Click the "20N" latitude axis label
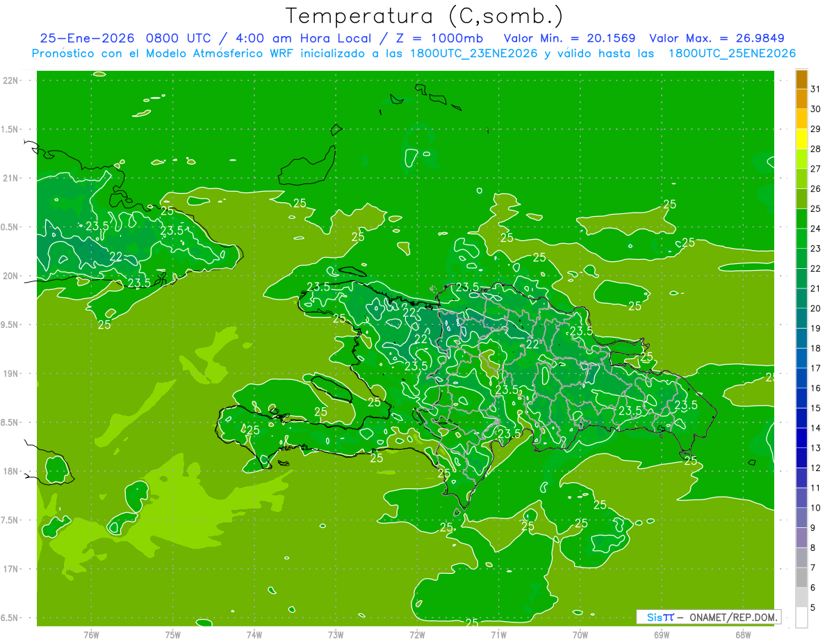This screenshot has height=644, width=834. point(10,276)
